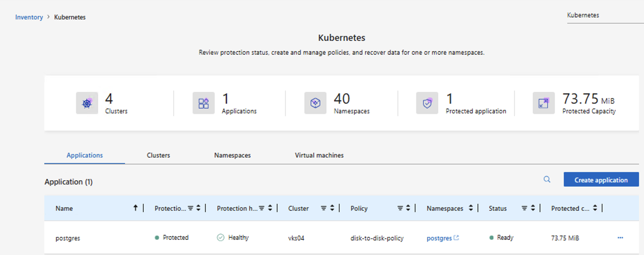644x255 pixels.
Task: Go to the Inventory breadcrumb link
Action: pyautogui.click(x=29, y=17)
